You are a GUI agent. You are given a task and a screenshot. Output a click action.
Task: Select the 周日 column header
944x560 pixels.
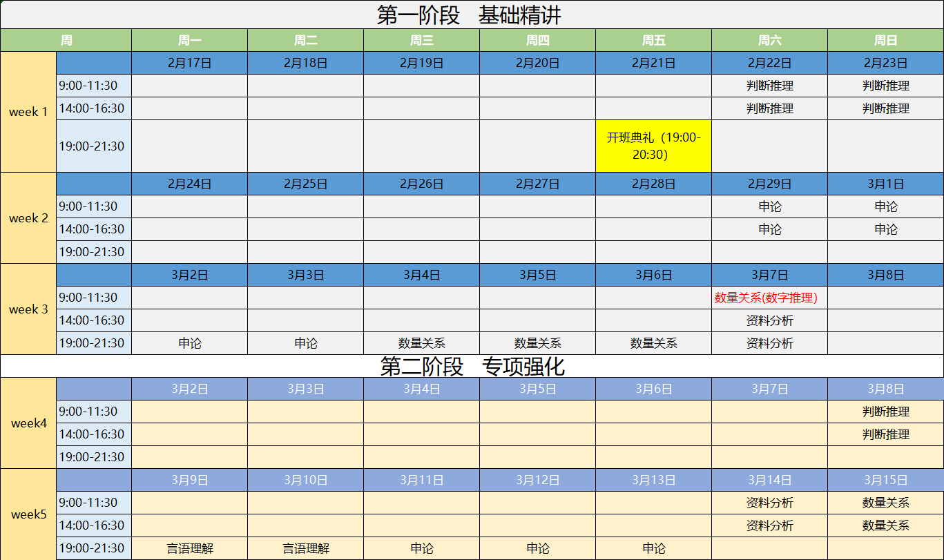pos(885,40)
